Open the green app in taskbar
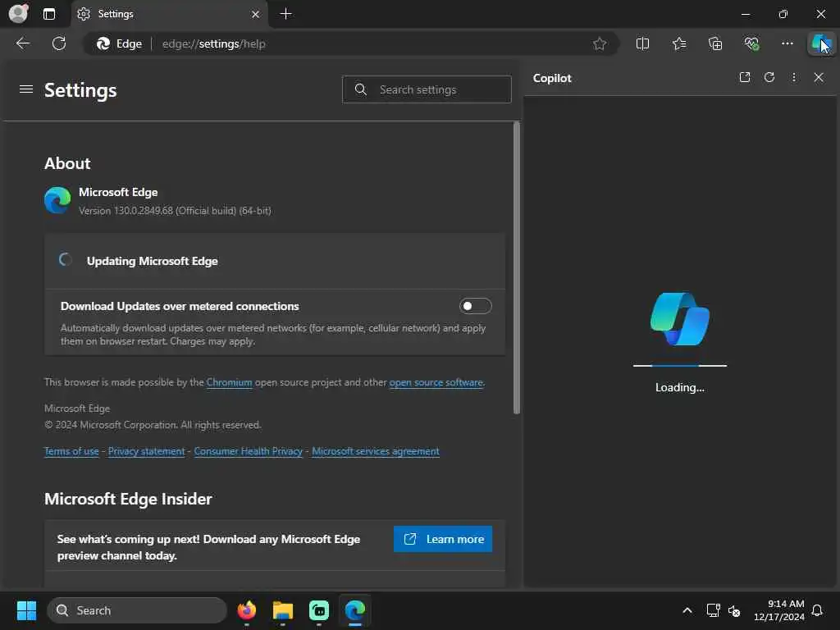840x630 pixels. [319, 610]
